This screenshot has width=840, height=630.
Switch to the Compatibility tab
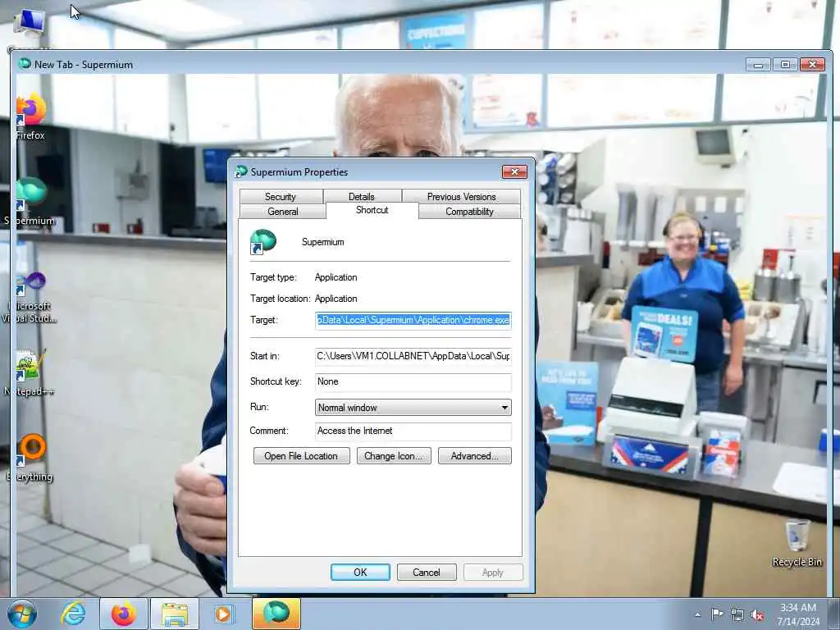(469, 211)
